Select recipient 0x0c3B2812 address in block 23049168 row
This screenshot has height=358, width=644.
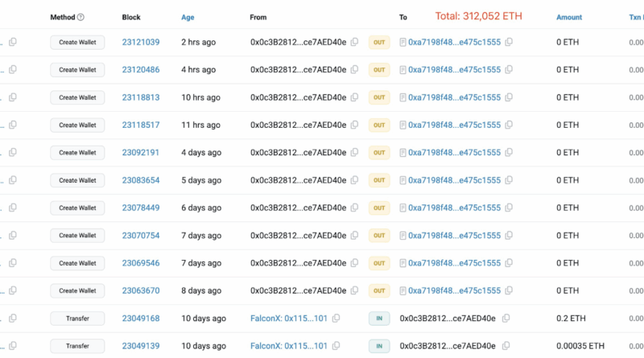click(448, 318)
